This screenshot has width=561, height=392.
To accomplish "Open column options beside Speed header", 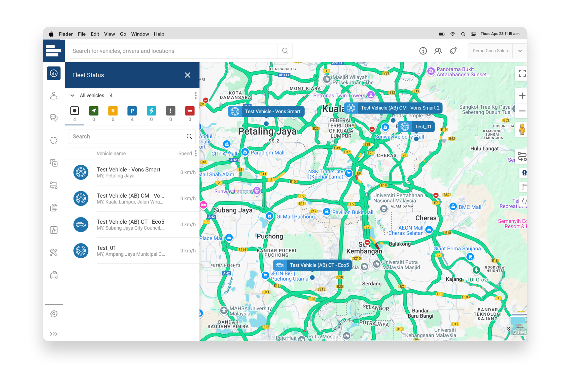I will 196,153.
